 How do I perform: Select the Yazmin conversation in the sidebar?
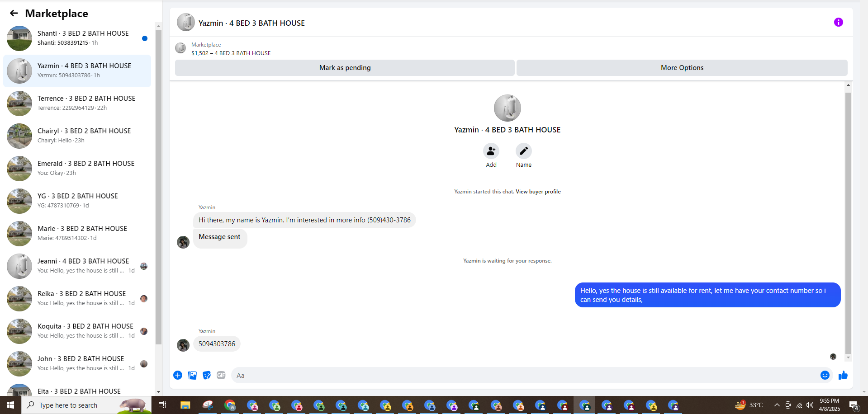[77, 71]
